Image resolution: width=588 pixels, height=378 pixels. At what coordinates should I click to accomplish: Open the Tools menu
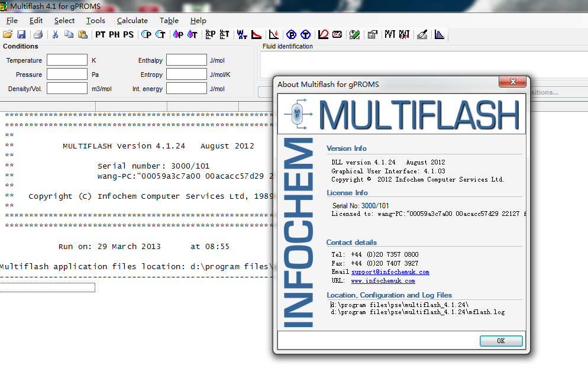coord(96,21)
